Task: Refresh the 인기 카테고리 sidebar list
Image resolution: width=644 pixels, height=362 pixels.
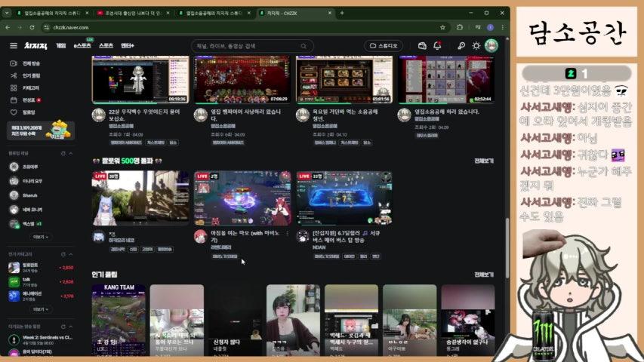Action: (62, 254)
